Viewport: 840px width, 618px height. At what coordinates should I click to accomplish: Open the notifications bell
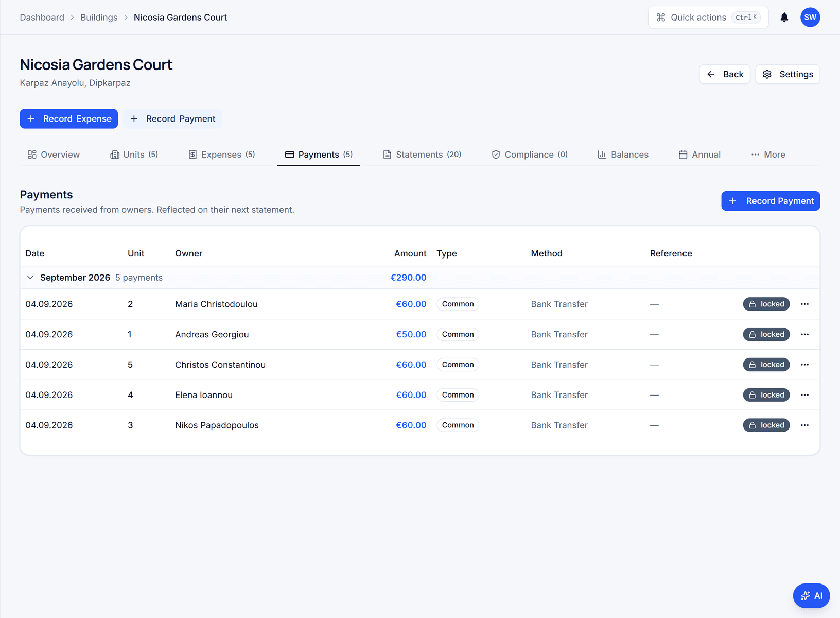(784, 18)
